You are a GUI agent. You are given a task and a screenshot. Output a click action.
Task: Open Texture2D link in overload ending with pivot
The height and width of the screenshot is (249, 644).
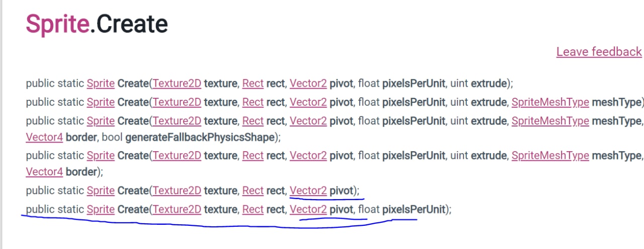click(x=177, y=191)
